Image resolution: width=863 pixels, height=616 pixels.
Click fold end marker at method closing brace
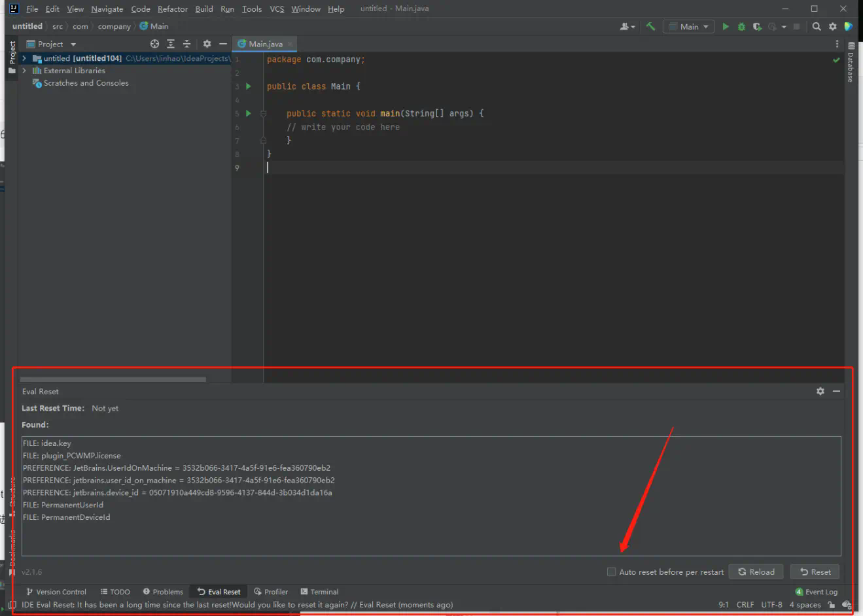(263, 140)
